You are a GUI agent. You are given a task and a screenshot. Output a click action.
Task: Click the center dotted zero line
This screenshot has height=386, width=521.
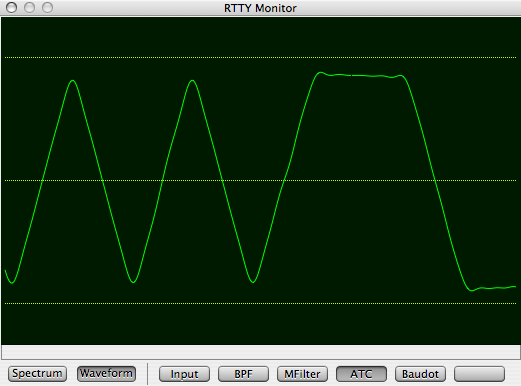[x=260, y=180]
